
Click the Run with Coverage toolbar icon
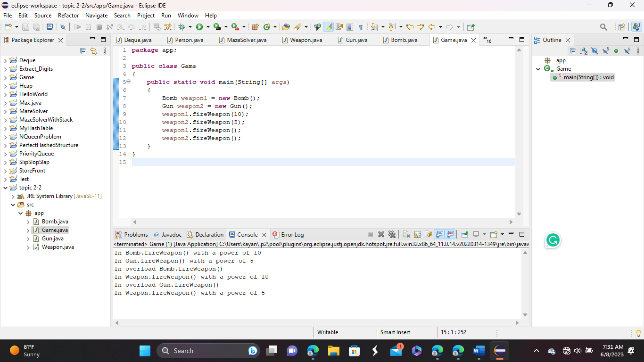[x=217, y=27]
